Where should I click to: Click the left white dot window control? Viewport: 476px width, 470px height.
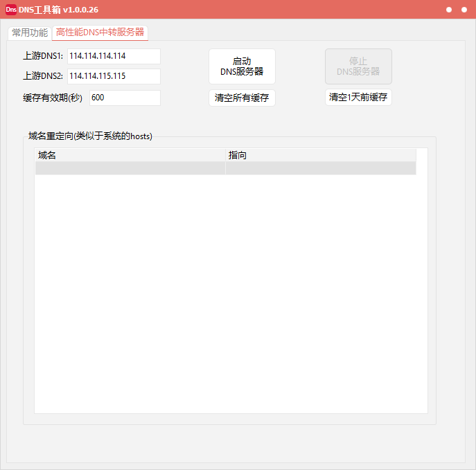coord(449,10)
